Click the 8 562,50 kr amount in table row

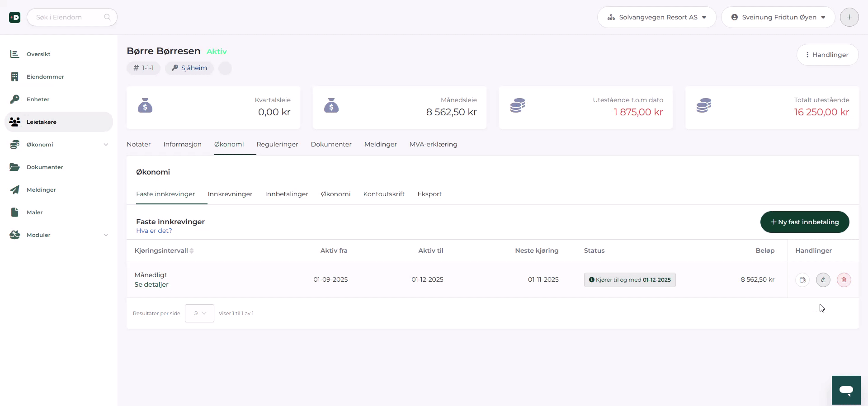point(758,280)
